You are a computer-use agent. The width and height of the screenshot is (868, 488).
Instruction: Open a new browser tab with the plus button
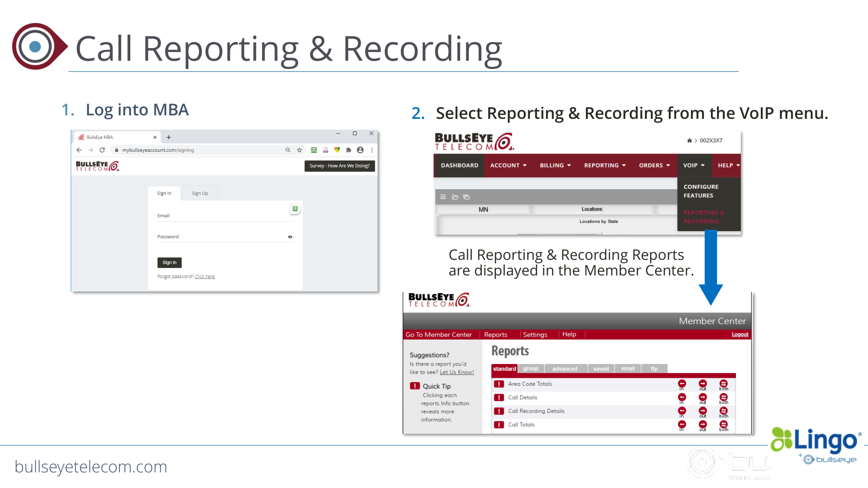point(169,138)
